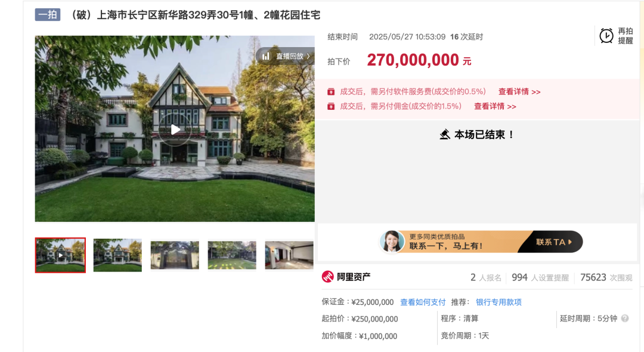Screen dimensions: 644x352
Task: Select the second house thumbnail
Action: pyautogui.click(x=117, y=255)
